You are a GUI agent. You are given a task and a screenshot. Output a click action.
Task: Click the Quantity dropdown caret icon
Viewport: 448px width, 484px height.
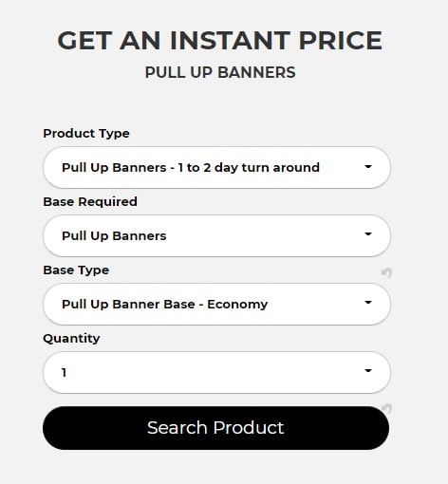pos(368,370)
